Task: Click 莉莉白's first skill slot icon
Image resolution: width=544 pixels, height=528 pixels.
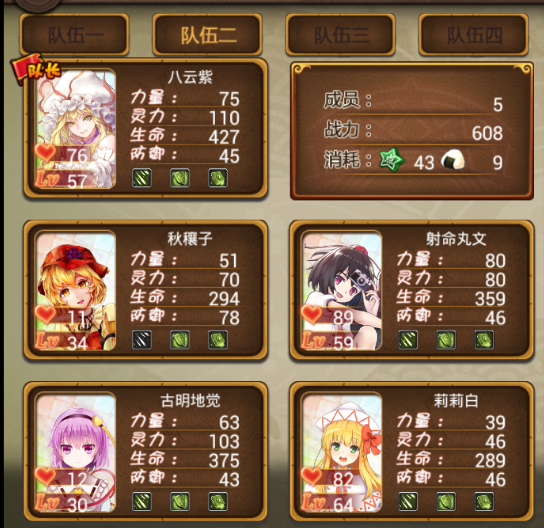Action: click(x=408, y=502)
